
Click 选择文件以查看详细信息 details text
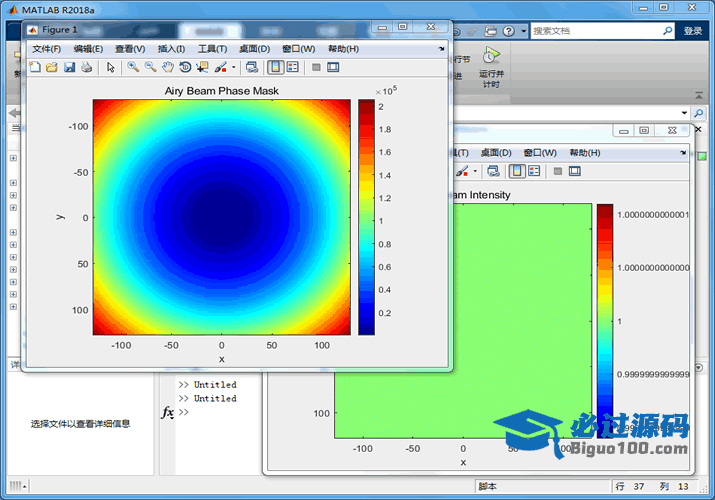(x=81, y=423)
